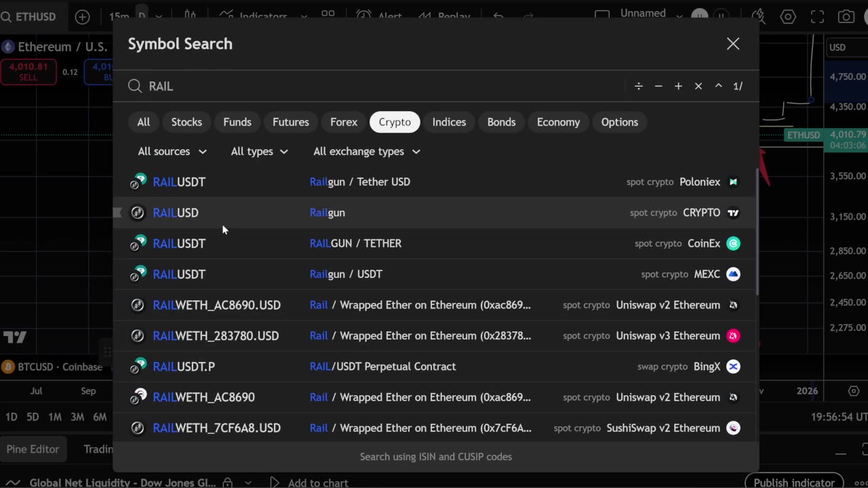The height and width of the screenshot is (488, 868).
Task: Insert the minus operator in search
Action: click(658, 86)
